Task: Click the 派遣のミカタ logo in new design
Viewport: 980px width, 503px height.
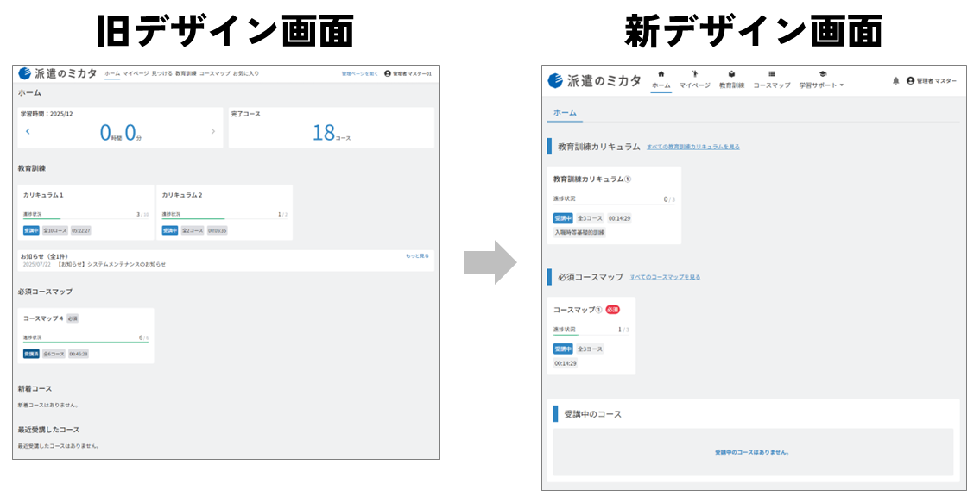Action: (x=594, y=80)
